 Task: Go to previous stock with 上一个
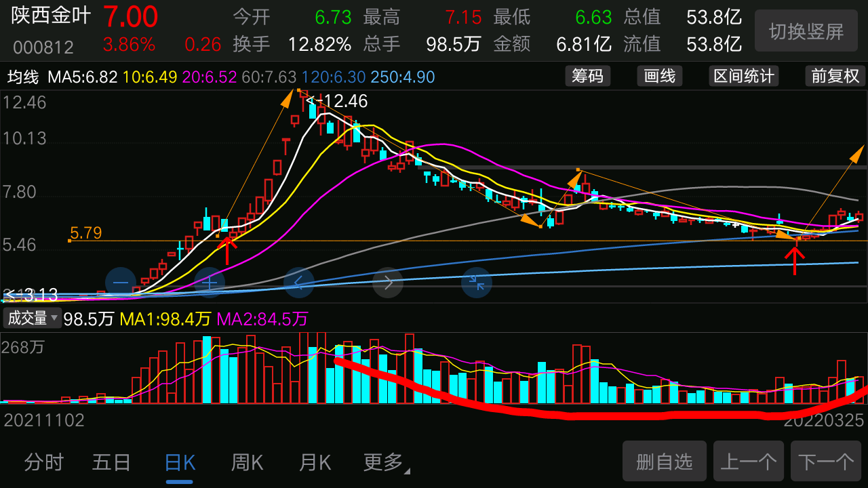click(x=748, y=461)
